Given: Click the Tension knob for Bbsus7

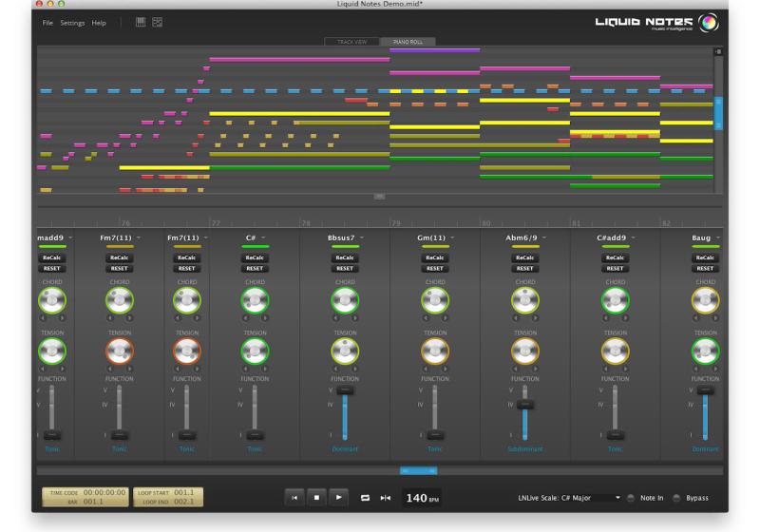Looking at the screenshot, I should 345,351.
